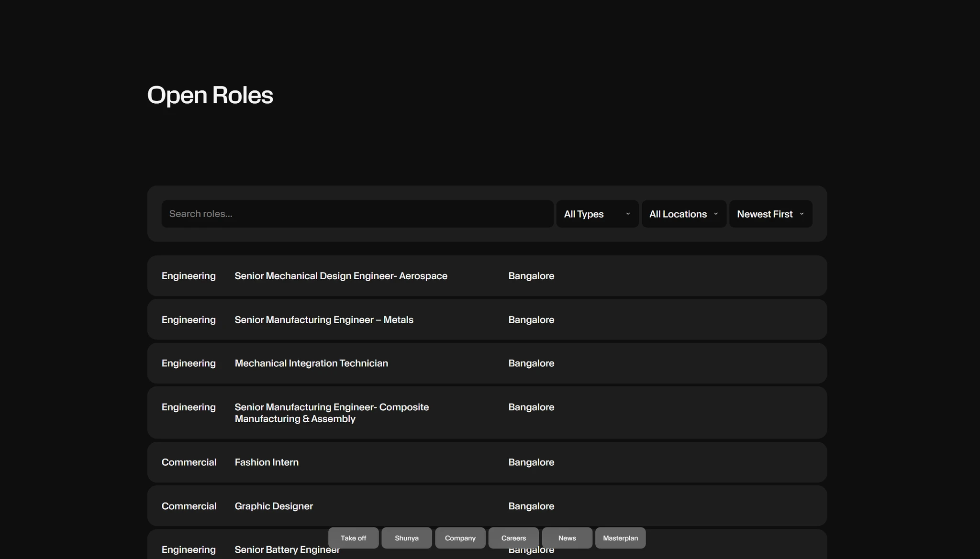This screenshot has height=559, width=980.
Task: Click the chevron in All Types filter
Action: pos(628,214)
